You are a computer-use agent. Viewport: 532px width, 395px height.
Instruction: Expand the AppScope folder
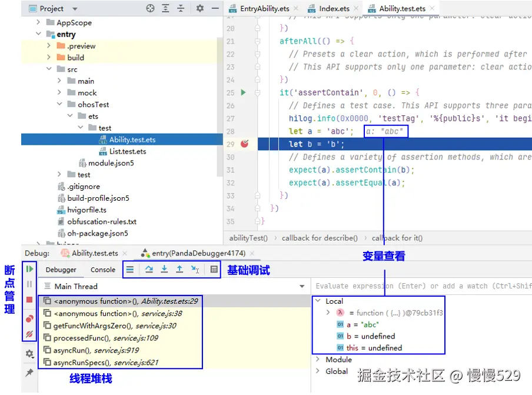point(38,22)
